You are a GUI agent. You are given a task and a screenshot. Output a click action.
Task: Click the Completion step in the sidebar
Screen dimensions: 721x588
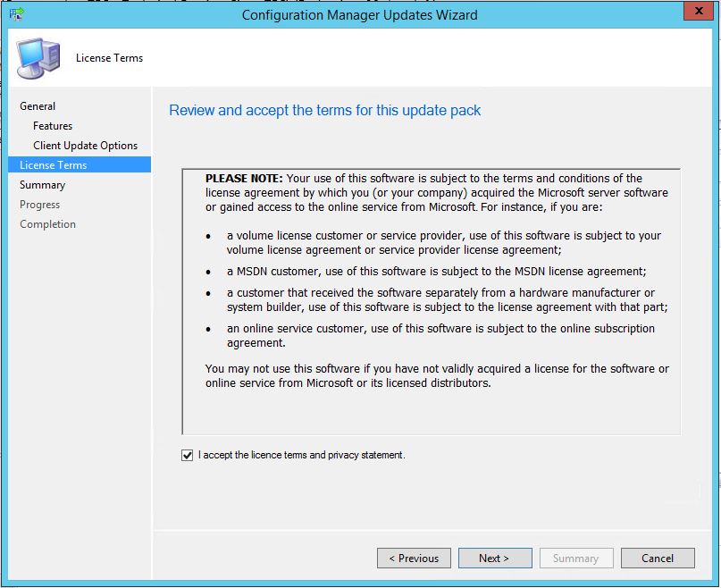[x=47, y=224]
